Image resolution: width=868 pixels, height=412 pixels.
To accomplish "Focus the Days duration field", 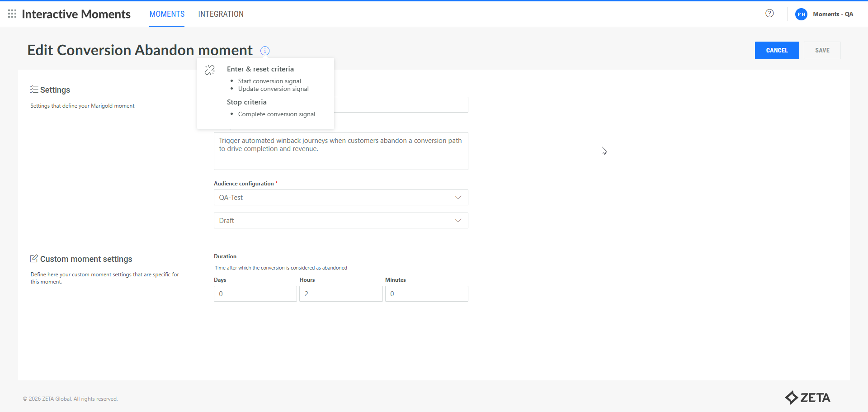I will pyautogui.click(x=255, y=294).
